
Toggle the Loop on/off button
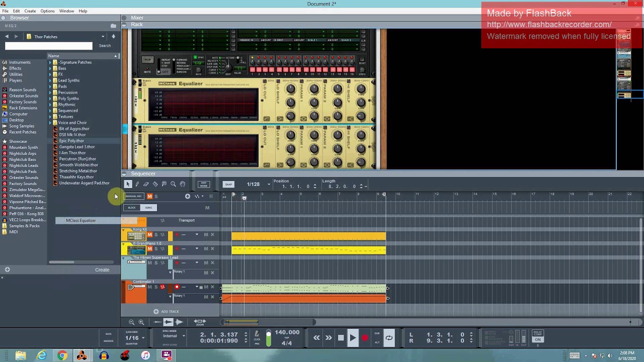[x=389, y=338]
